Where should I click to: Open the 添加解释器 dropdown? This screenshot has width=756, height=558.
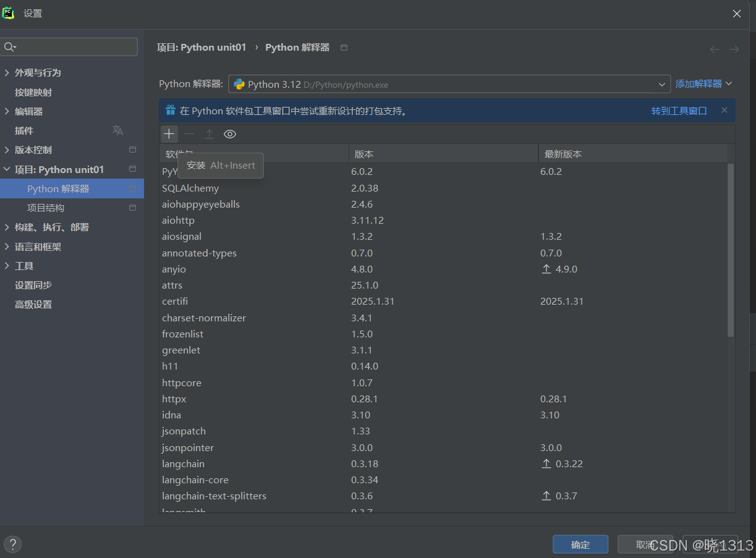[703, 84]
